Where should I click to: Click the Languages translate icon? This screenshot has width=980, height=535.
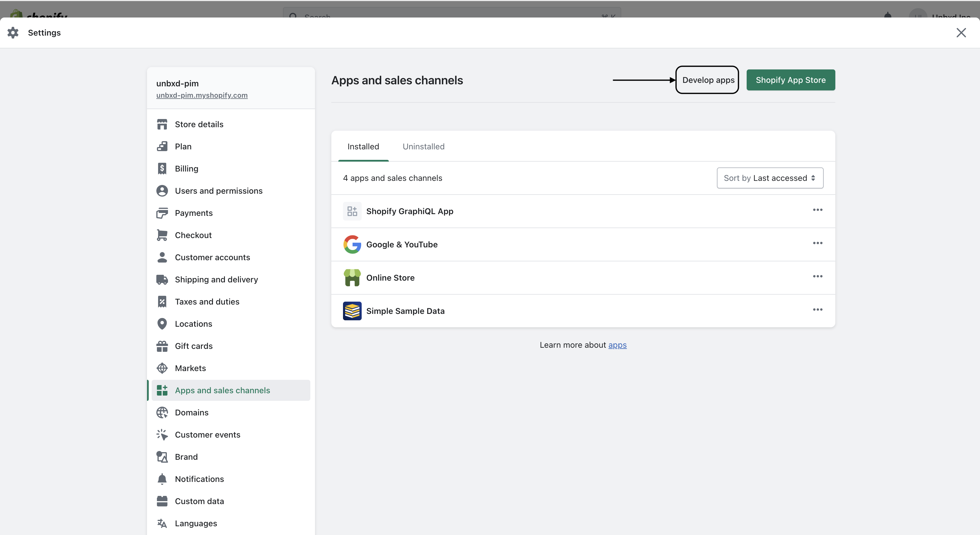point(162,524)
